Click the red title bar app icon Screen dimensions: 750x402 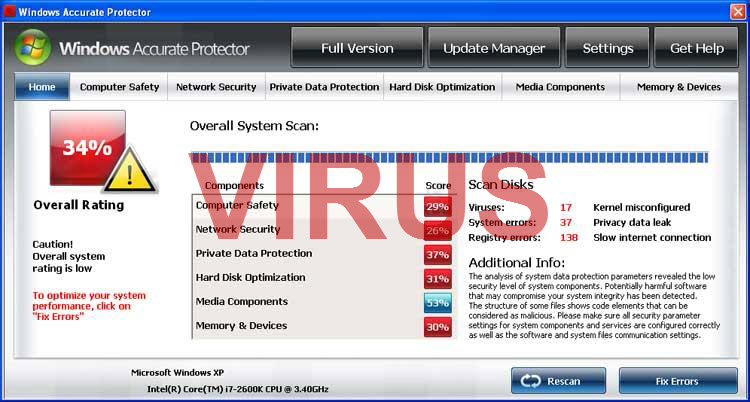tap(9, 11)
